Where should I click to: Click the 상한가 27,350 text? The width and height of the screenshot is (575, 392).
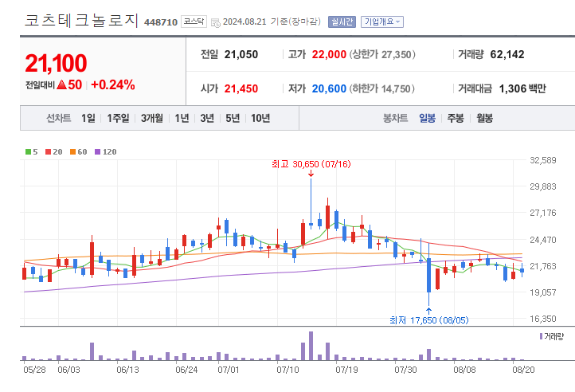coord(381,55)
